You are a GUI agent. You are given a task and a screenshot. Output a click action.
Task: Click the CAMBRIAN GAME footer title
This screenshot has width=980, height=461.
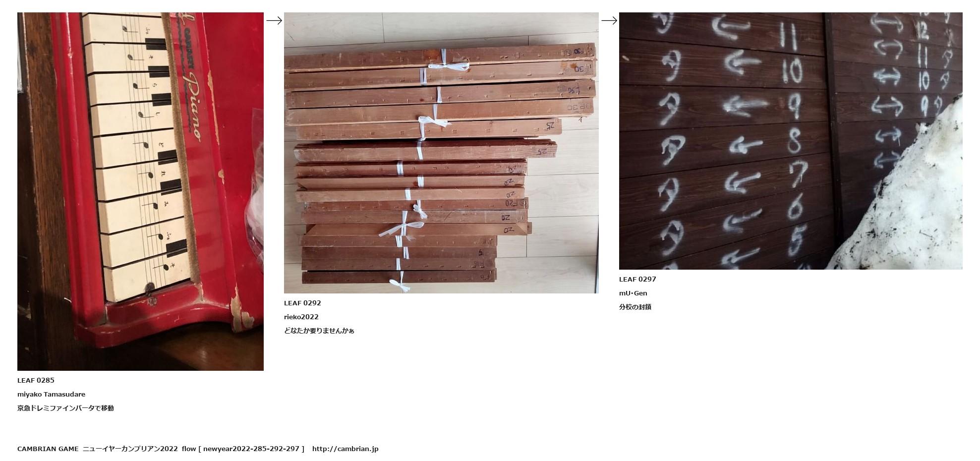tap(48, 449)
